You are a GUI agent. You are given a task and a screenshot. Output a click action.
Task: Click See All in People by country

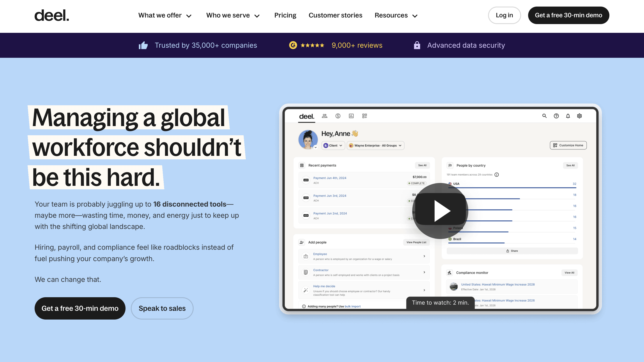tap(570, 165)
